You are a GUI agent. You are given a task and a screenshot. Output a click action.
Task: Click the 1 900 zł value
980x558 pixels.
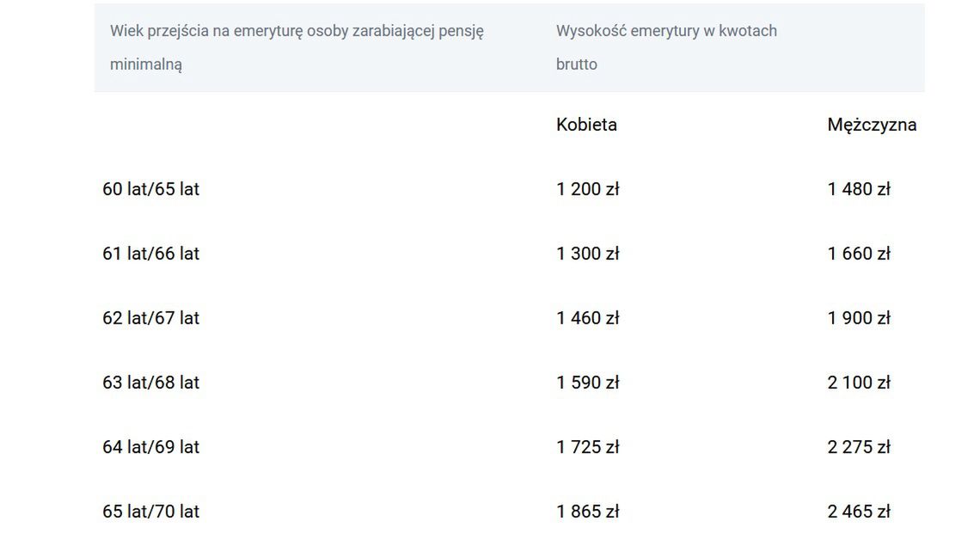point(859,318)
